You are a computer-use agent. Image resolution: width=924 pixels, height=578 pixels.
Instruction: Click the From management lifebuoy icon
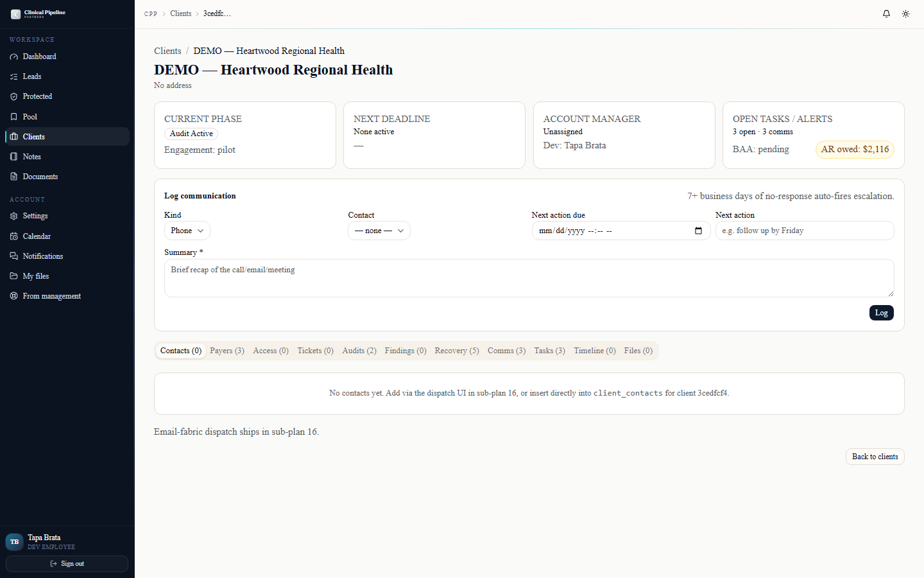14,296
